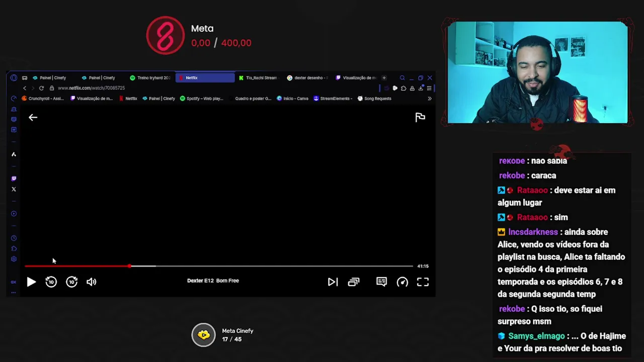Play the Dexter episode

pyautogui.click(x=31, y=282)
